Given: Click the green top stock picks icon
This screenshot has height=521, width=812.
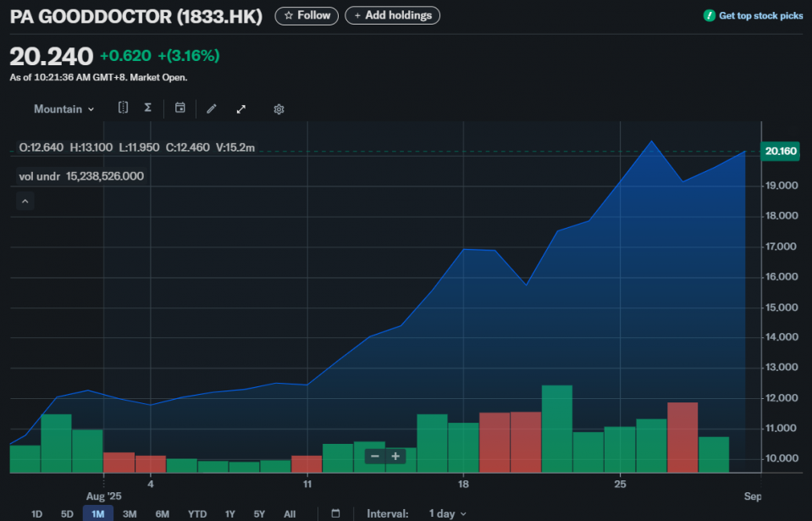Looking at the screenshot, I should tap(709, 15).
